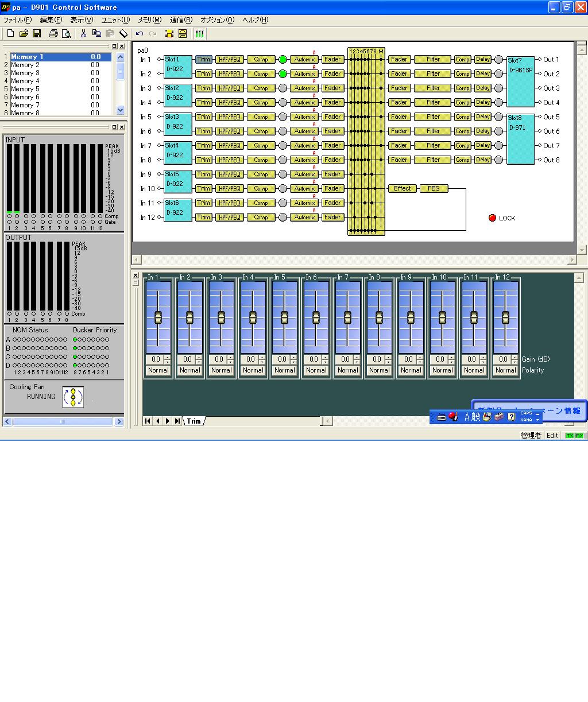The image size is (588, 702).
Task: Click the Undo arrow icon
Action: tap(140, 34)
